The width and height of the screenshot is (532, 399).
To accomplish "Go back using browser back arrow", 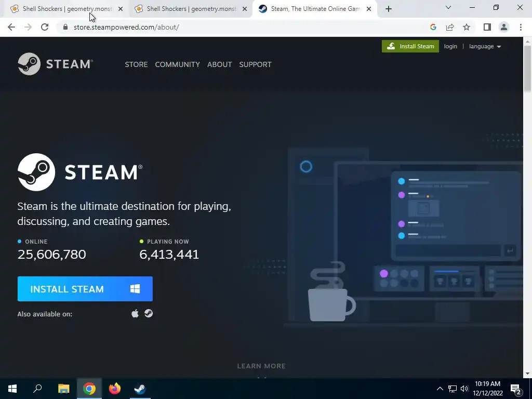I will click(x=11, y=27).
